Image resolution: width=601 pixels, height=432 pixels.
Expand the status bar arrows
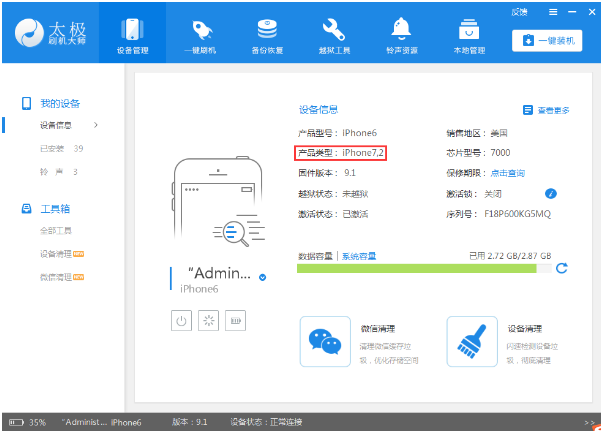click(x=589, y=422)
